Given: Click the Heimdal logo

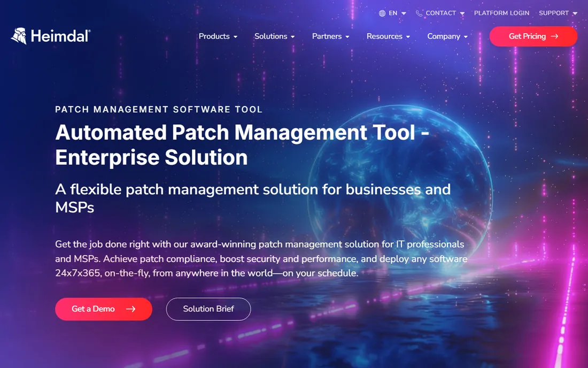Looking at the screenshot, I should 51,36.
